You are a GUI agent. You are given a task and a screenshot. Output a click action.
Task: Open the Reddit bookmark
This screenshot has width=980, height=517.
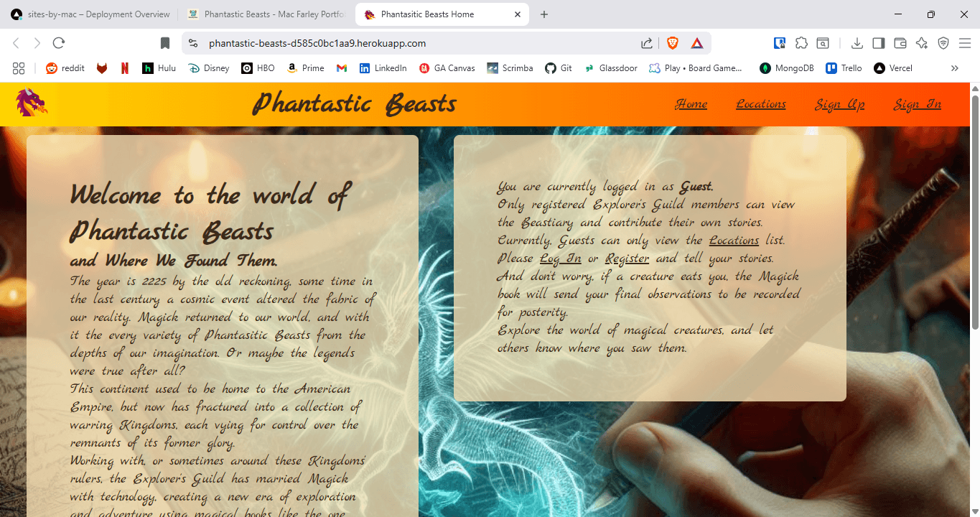click(64, 68)
